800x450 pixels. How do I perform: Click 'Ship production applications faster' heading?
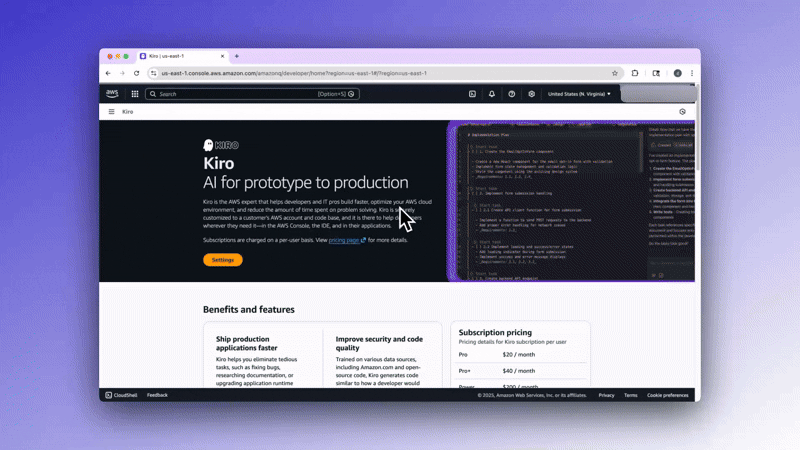(246, 343)
